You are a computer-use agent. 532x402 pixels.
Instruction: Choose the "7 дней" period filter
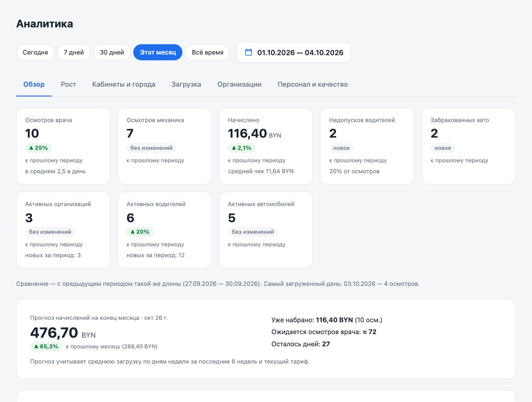tap(74, 52)
